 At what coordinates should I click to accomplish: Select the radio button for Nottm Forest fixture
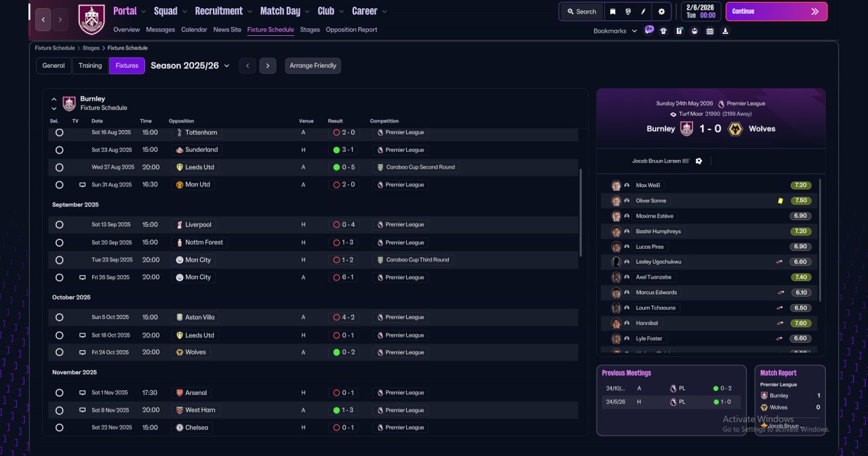[59, 243]
